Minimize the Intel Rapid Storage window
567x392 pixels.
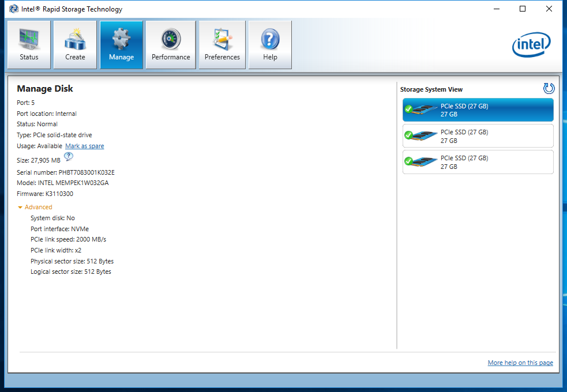coord(497,9)
